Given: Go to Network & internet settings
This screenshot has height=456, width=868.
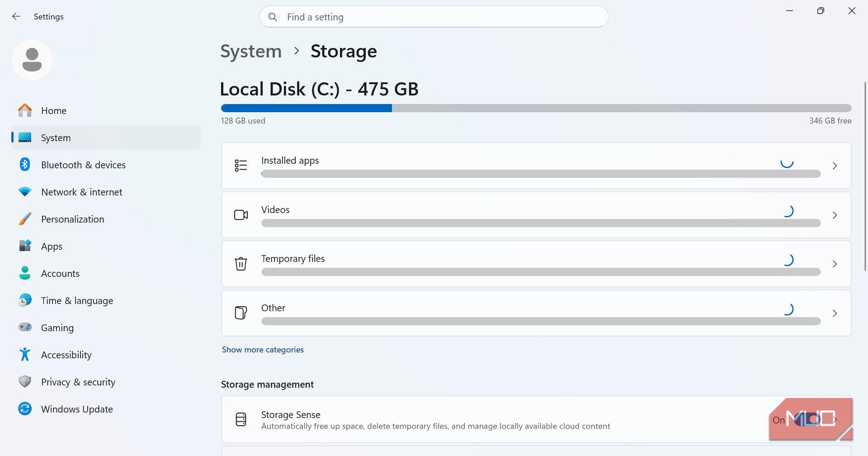Looking at the screenshot, I should click(106, 192).
